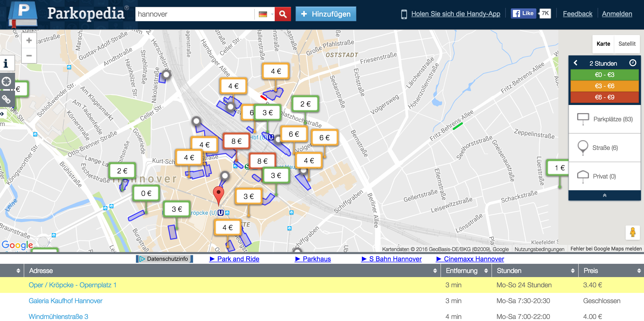This screenshot has width=644, height=321.
Task: Open the country flag dropdown
Action: [265, 14]
